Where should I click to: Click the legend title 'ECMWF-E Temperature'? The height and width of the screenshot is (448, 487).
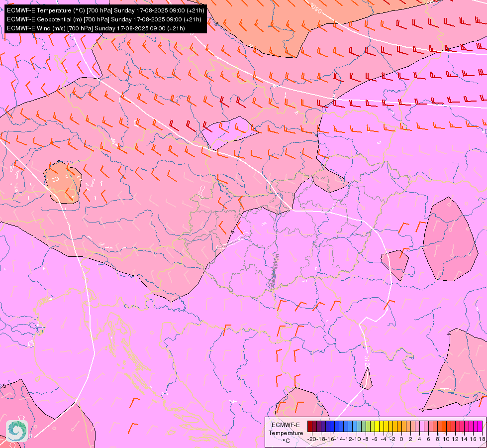tap(286, 429)
